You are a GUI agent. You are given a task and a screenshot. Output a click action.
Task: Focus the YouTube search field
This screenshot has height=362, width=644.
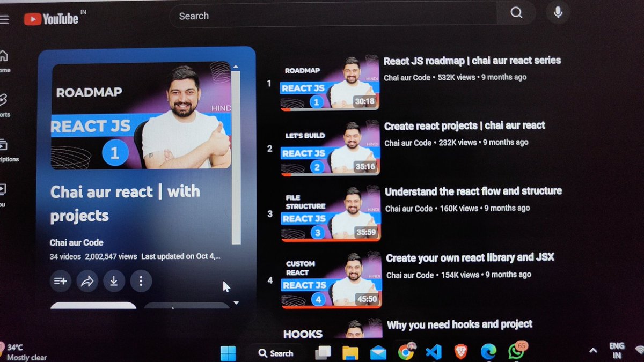pos(333,16)
